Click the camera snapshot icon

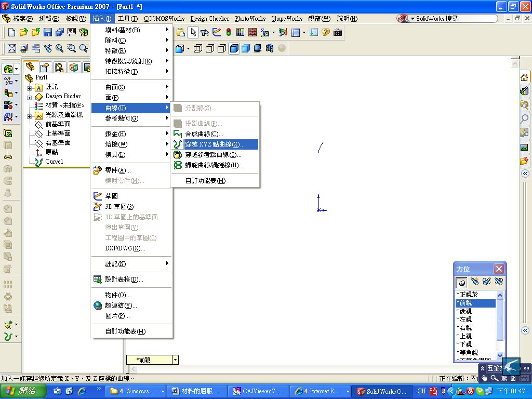(x=338, y=32)
